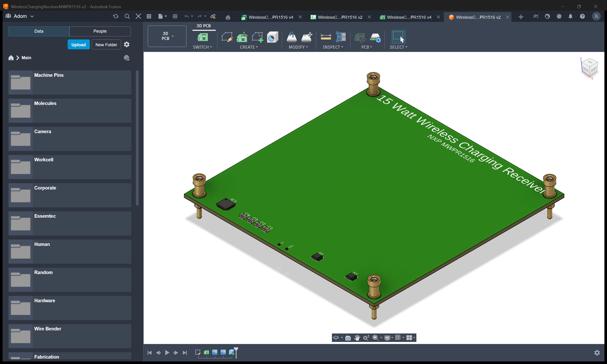This screenshot has height=364, width=607.
Task: Select the Create Board Outline tool
Action: 257,37
